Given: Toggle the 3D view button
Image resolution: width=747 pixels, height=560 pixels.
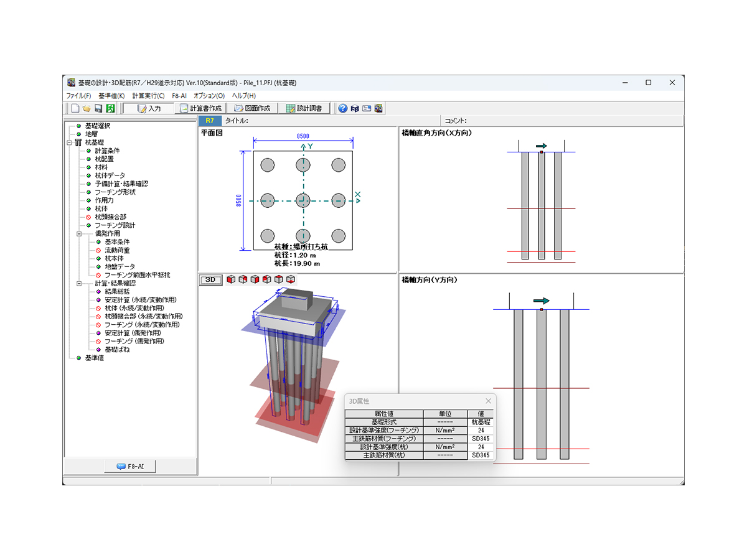Looking at the screenshot, I should pos(210,279).
